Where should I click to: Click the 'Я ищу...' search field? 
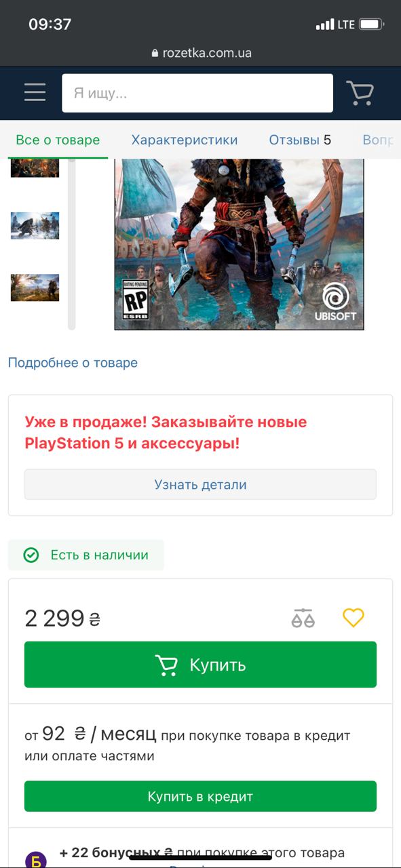coord(197,93)
